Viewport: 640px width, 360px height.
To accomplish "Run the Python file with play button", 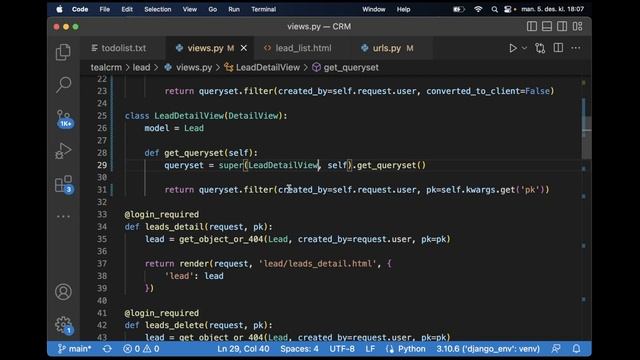I will click(x=513, y=48).
